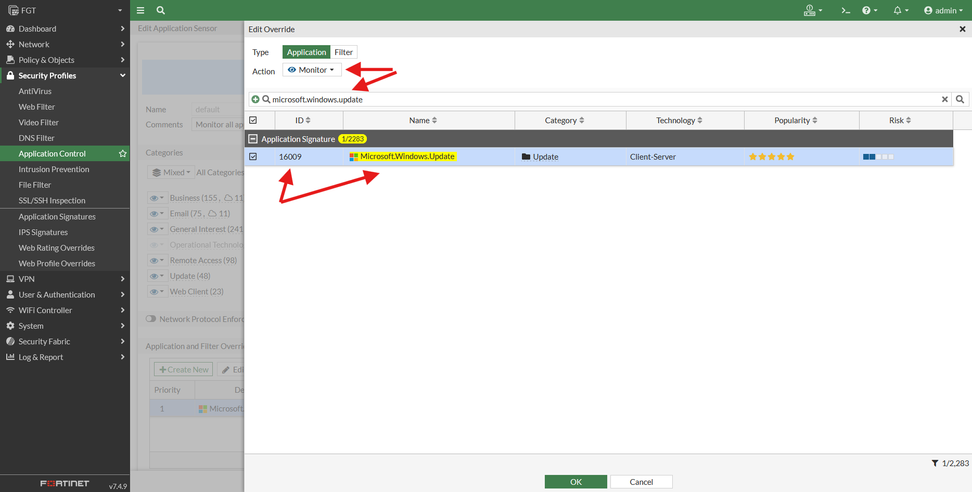Screen dimensions: 972x492
Task: Clear the search field with the X icon
Action: click(945, 99)
